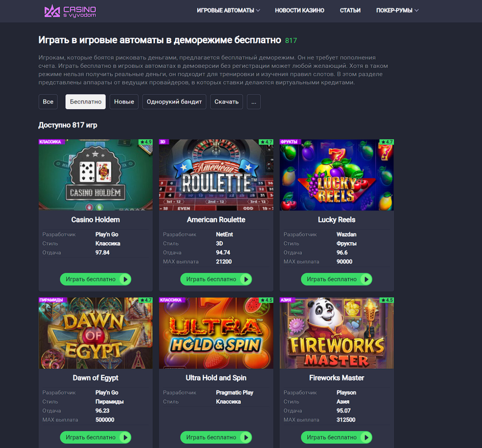Open the American Roulette game thumbnail
The image size is (482, 448).
[216, 175]
